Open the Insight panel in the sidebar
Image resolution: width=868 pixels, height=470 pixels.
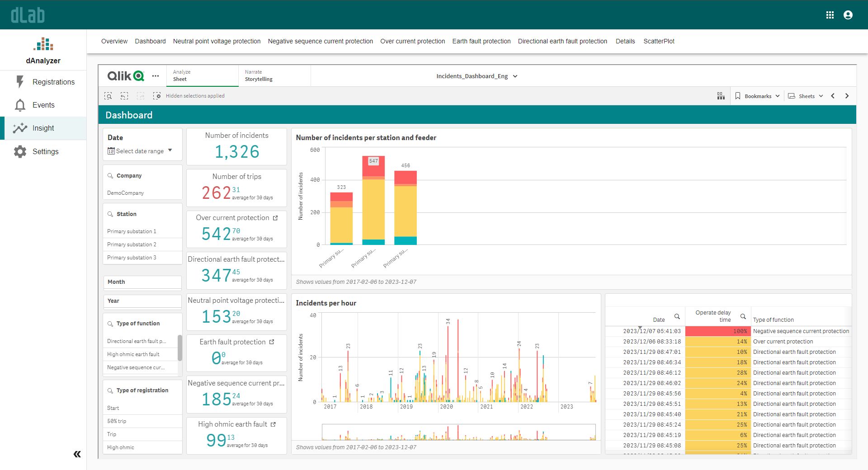[x=43, y=128]
